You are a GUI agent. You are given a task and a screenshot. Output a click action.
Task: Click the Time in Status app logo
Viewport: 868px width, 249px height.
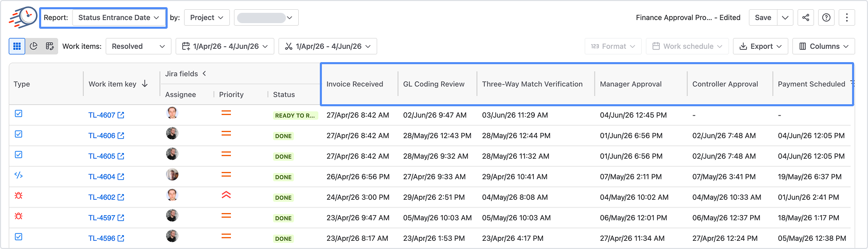[23, 17]
